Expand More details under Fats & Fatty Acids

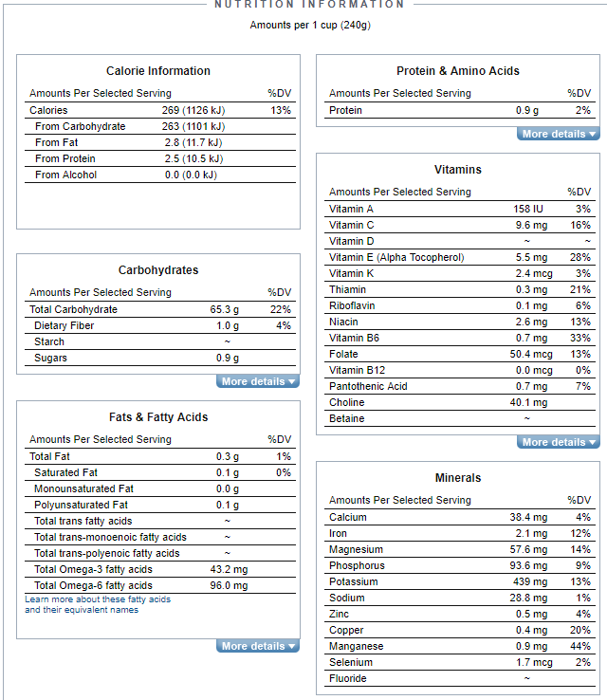[x=258, y=646]
